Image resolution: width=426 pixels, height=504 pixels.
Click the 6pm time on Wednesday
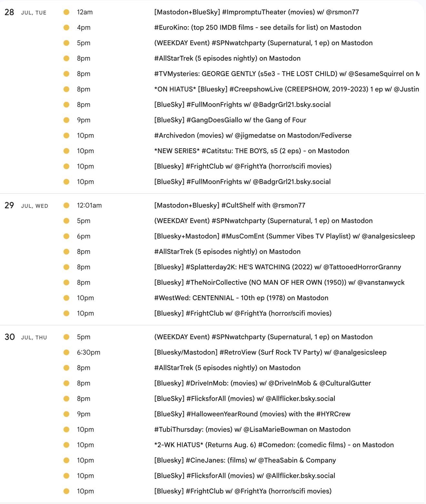84,237
